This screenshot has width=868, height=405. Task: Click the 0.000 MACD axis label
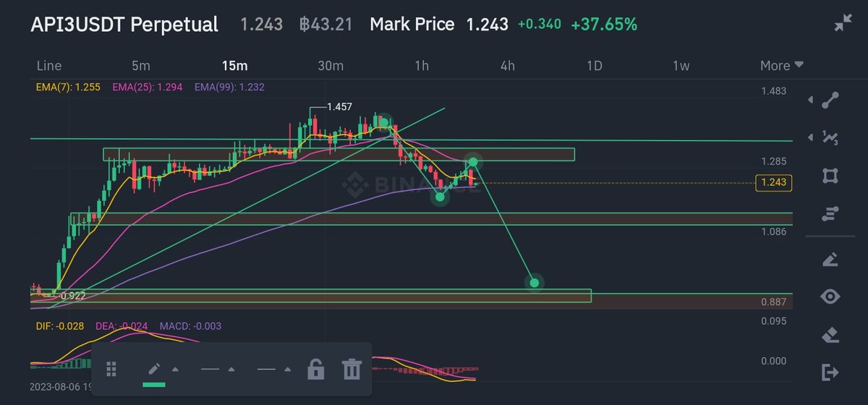(773, 361)
